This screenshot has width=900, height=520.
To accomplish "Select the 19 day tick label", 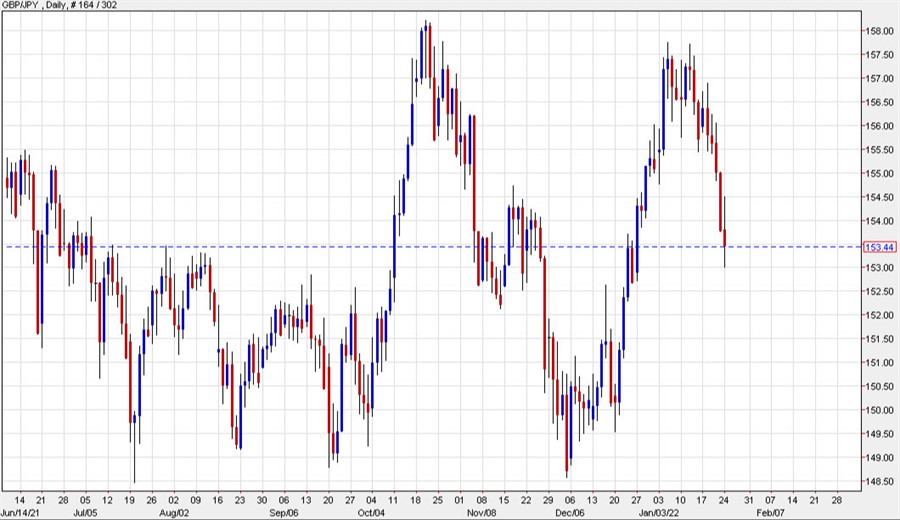I will click(x=129, y=500).
